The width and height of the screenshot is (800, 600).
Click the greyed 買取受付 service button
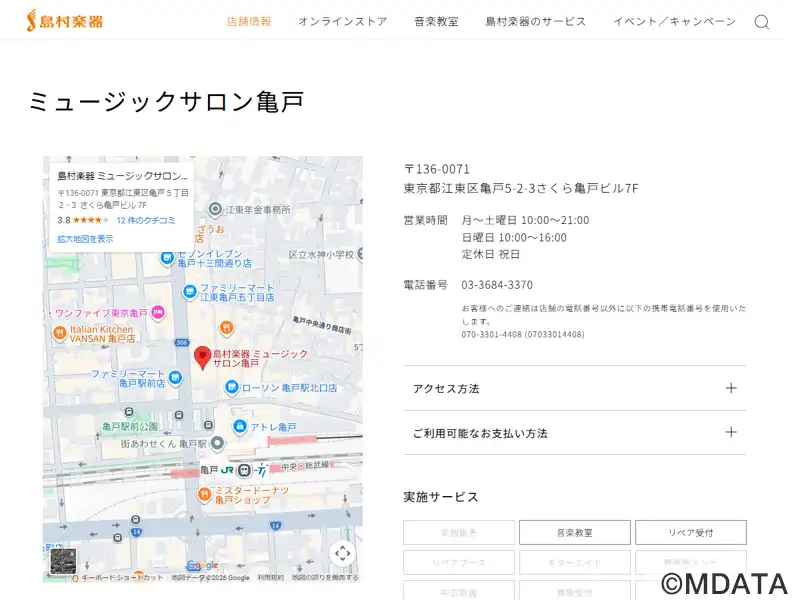[574, 591]
